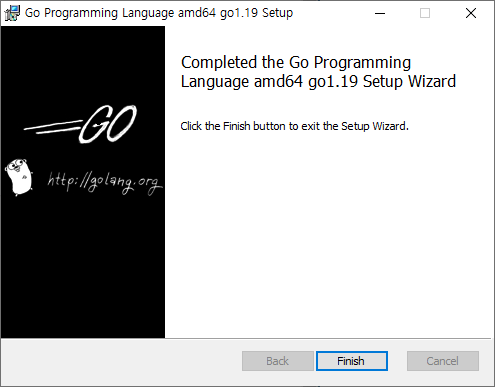Click the http://golang.org text on the banner
495x387 pixels.
[105, 182]
